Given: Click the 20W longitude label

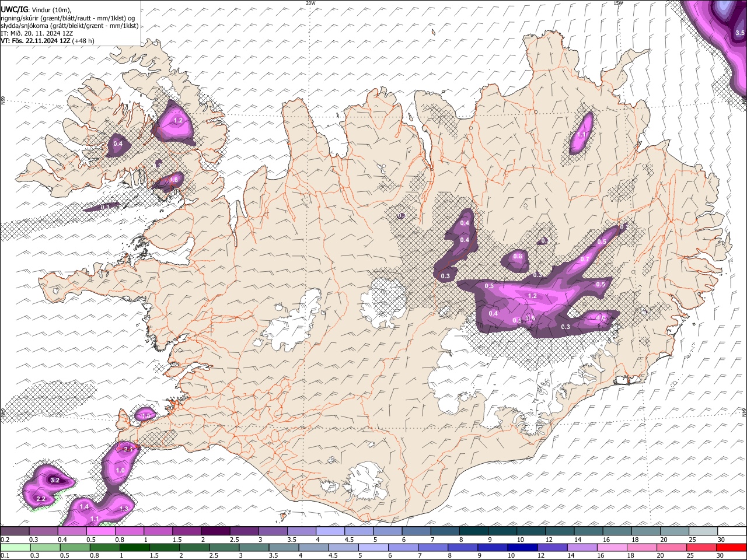Looking at the screenshot, I should pos(310,3).
